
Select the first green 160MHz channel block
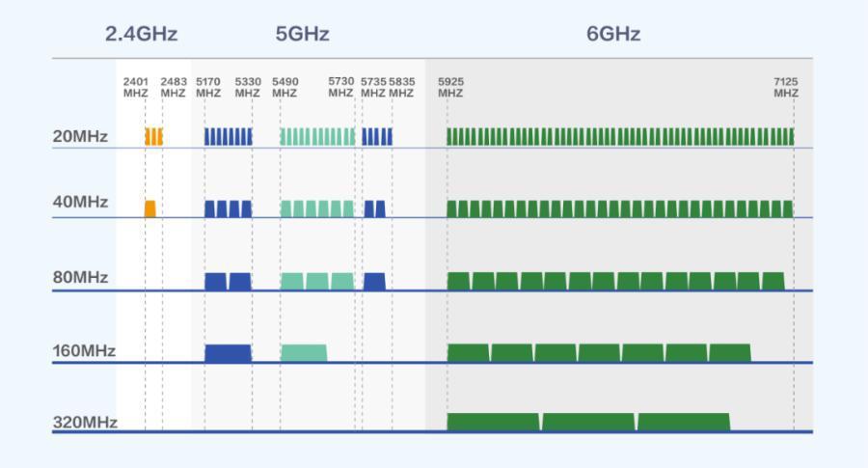tap(468, 353)
